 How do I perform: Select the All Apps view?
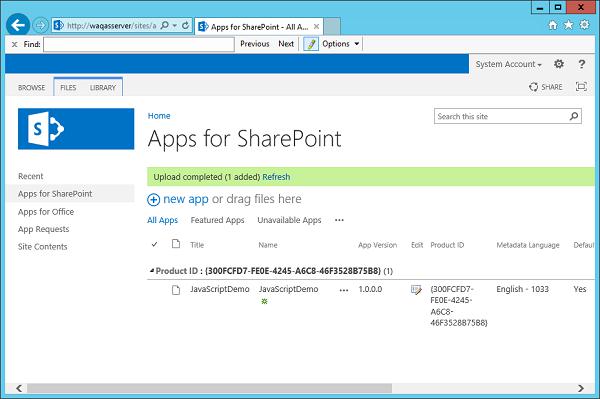162,220
